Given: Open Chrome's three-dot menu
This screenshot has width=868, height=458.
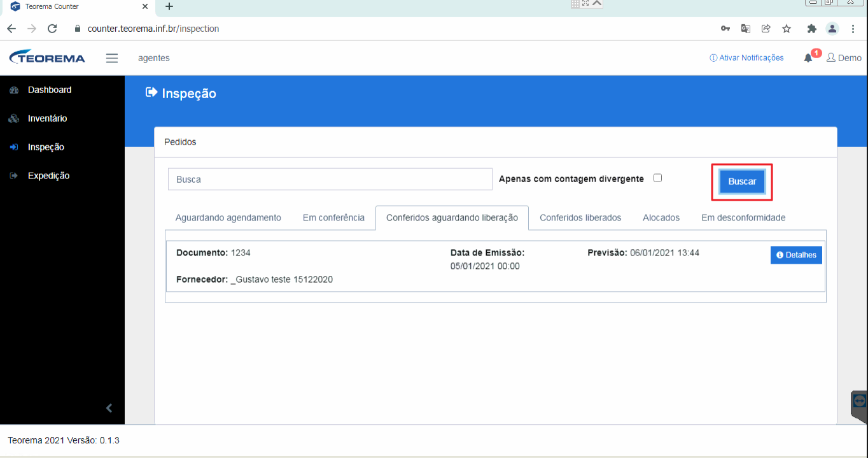Looking at the screenshot, I should click(853, 29).
